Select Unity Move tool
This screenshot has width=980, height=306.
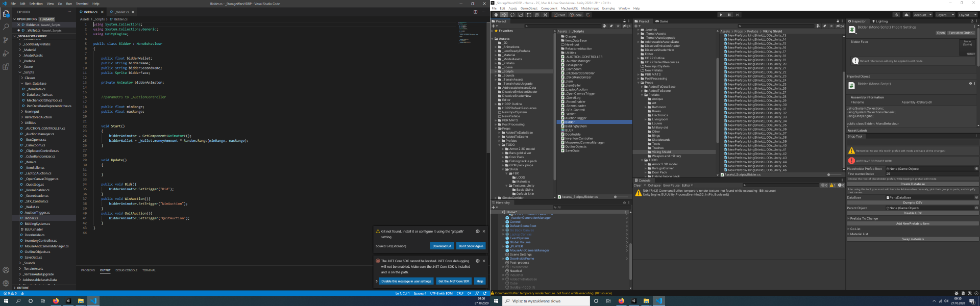click(504, 15)
